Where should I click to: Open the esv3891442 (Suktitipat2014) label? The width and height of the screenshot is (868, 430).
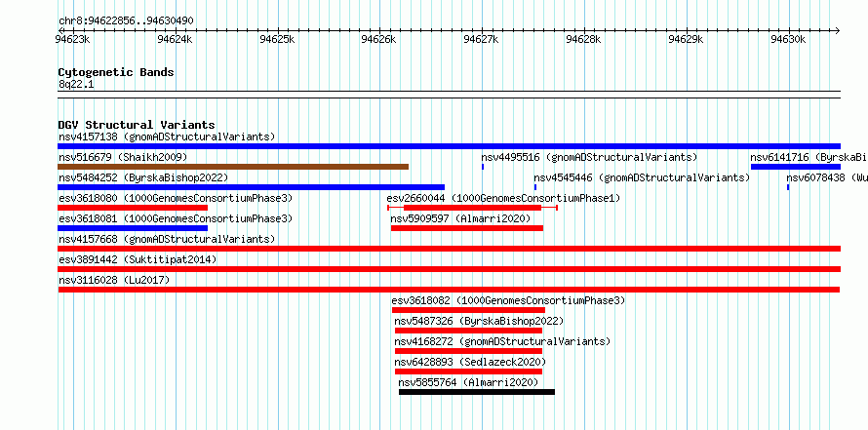(138, 259)
